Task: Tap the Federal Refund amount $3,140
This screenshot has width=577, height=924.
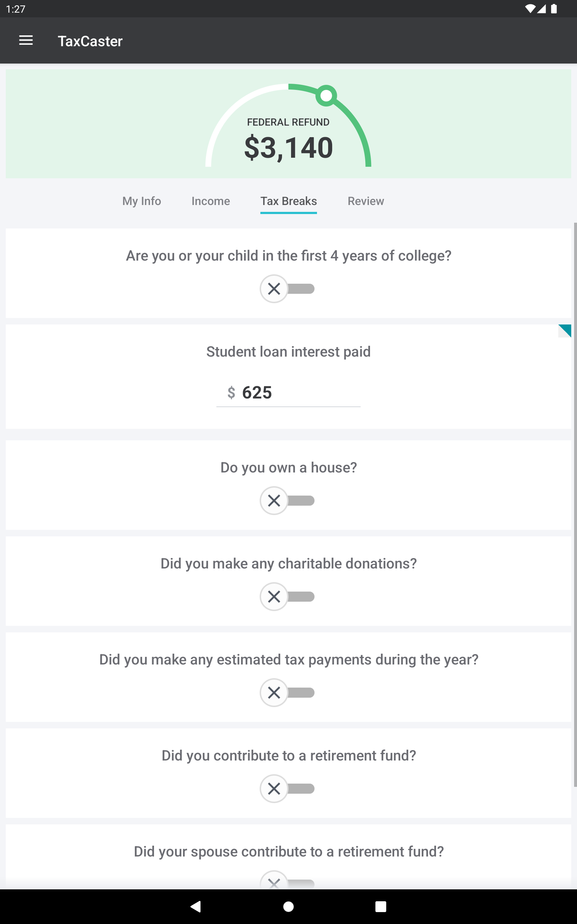Action: (x=288, y=147)
